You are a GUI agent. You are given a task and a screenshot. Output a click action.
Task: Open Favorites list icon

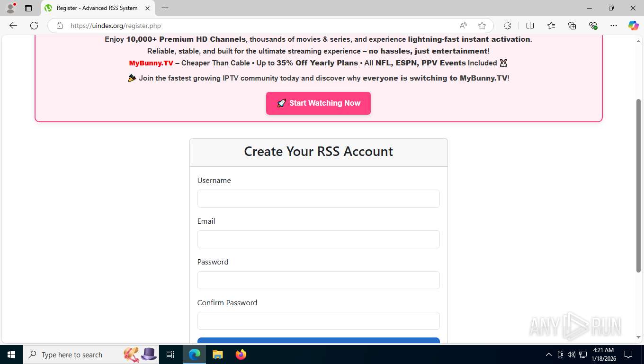click(551, 26)
